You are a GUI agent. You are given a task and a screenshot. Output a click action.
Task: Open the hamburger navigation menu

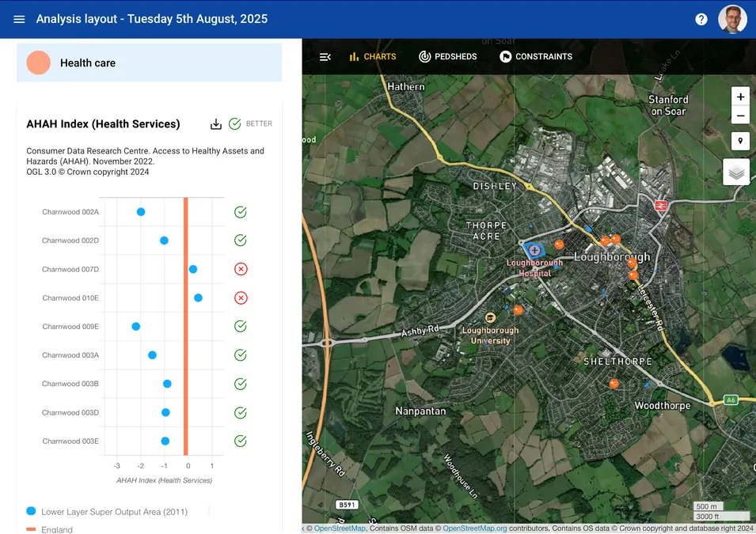(x=19, y=19)
